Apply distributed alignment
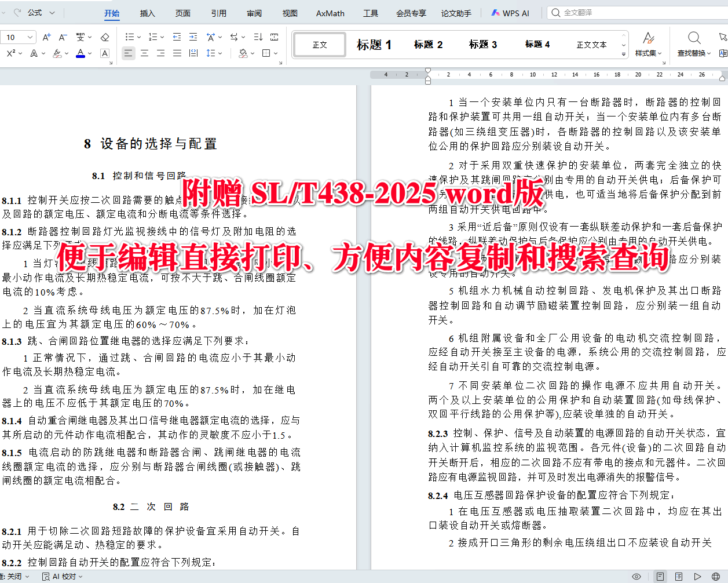The image size is (728, 583). click(x=193, y=53)
